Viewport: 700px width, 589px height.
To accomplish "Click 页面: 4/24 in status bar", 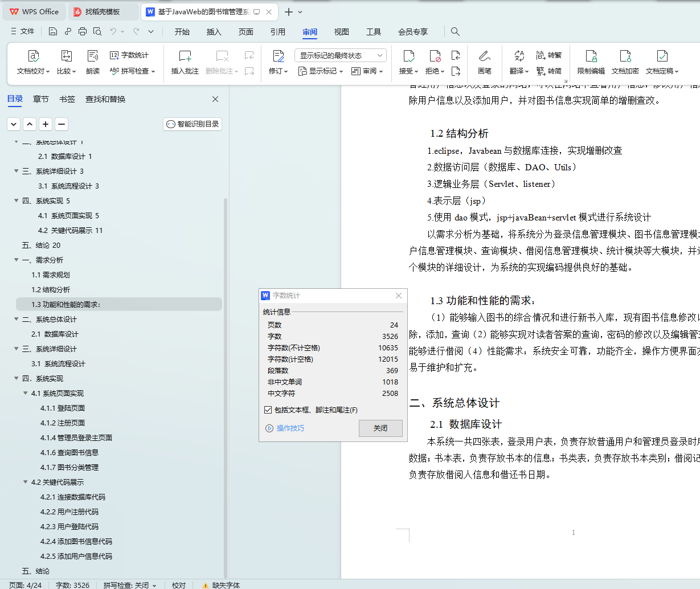I will [26, 585].
